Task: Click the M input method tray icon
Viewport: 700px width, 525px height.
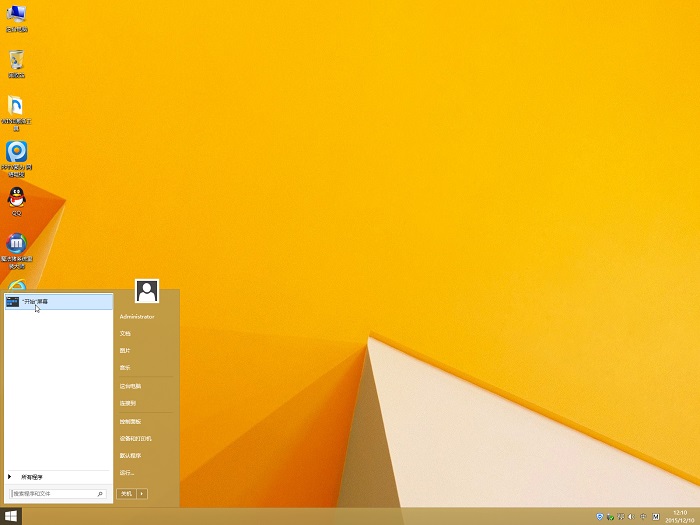Action: (x=656, y=517)
